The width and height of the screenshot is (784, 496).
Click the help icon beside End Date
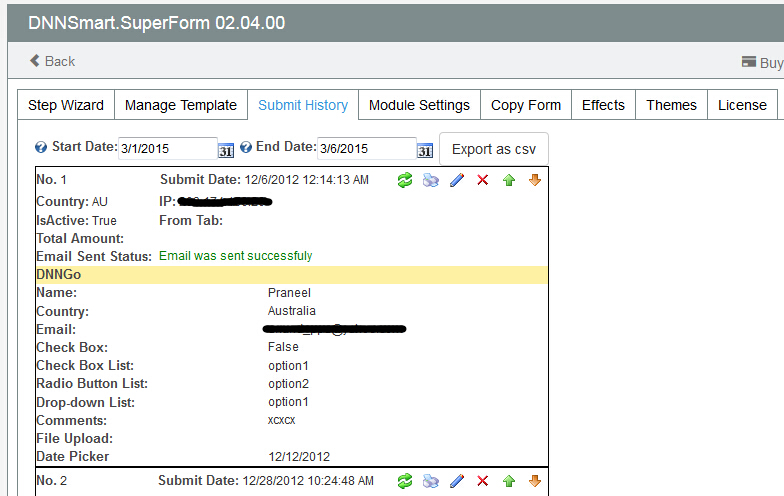point(246,148)
